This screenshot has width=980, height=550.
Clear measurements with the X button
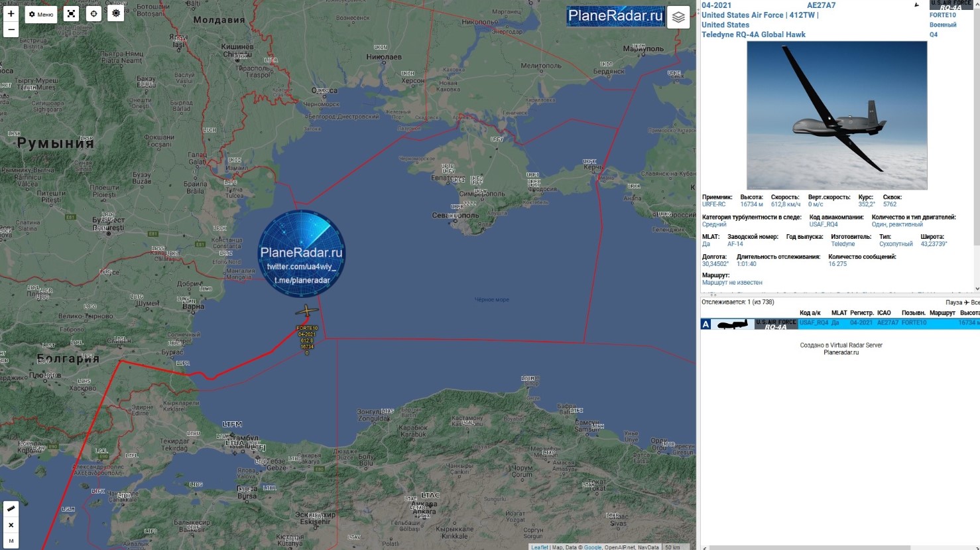(11, 525)
